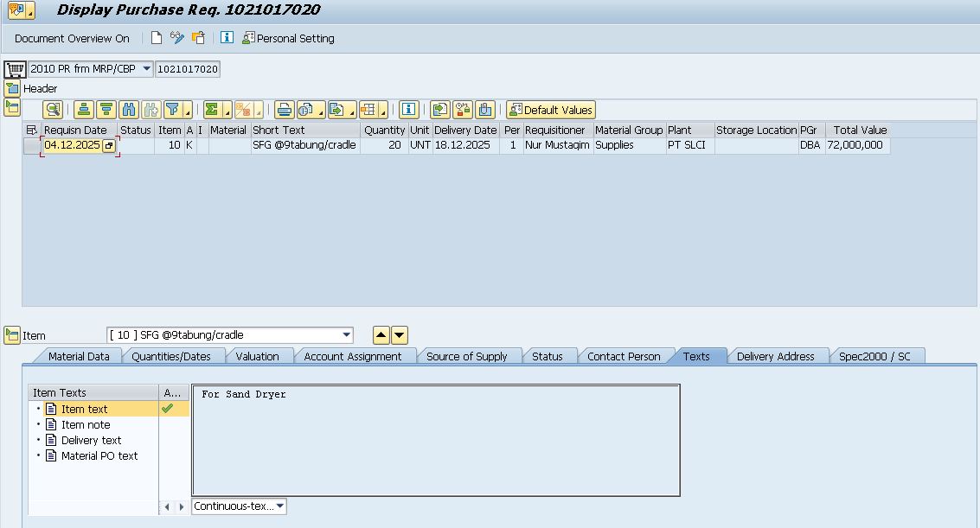Viewport: 980px width, 528px height.
Task: Select Delivery text in Item Texts tree
Action: [91, 440]
